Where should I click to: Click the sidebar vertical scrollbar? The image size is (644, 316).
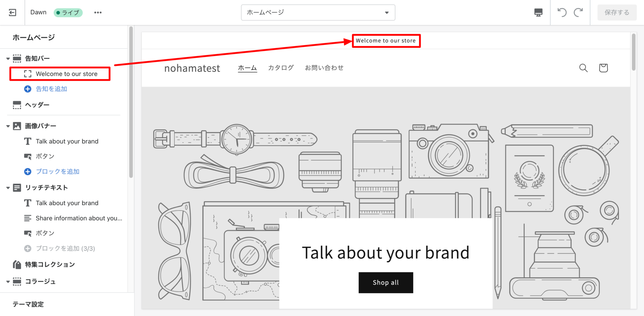[x=131, y=101]
